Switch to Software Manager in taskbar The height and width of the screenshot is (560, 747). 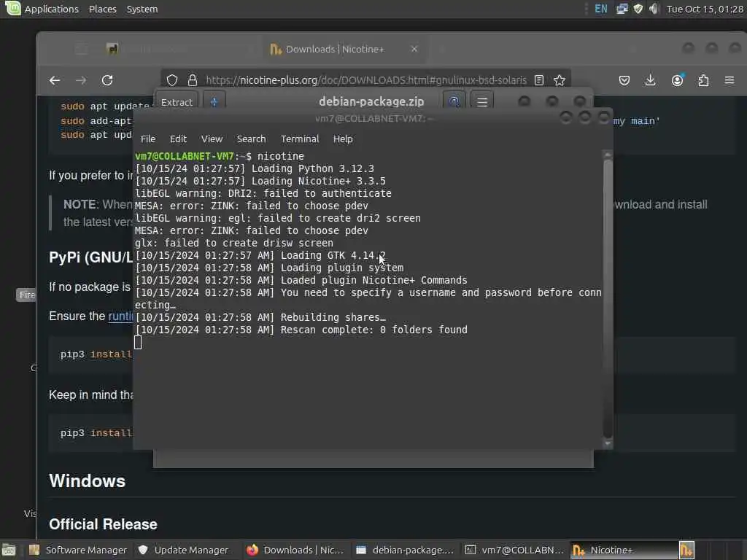coord(78,550)
